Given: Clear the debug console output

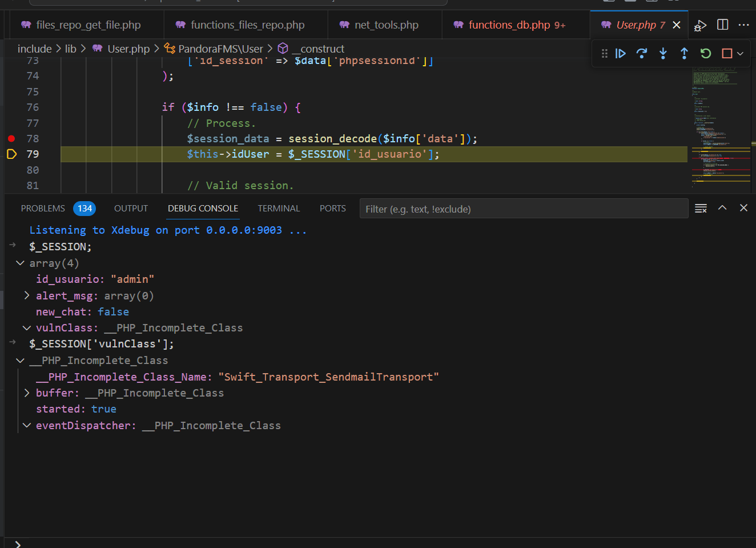Looking at the screenshot, I should [701, 209].
